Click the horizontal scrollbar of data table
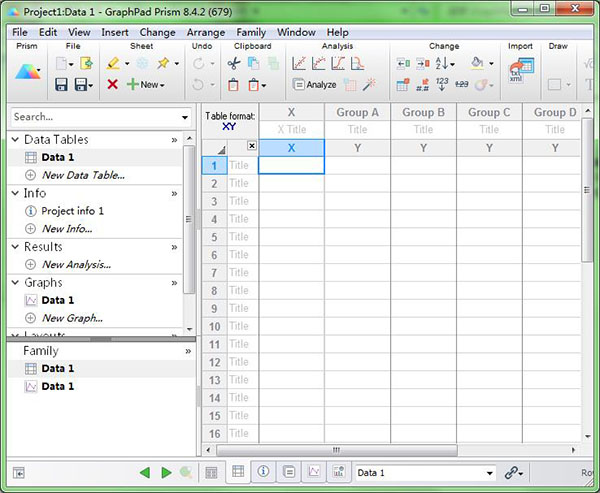 tap(337, 450)
